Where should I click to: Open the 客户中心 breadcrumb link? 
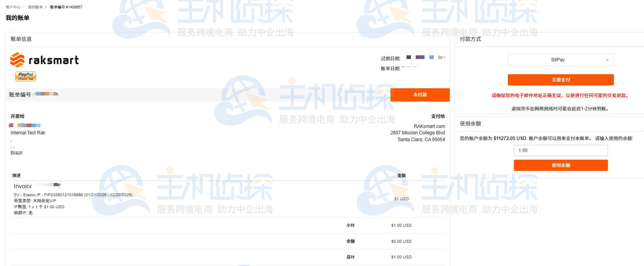tap(13, 7)
